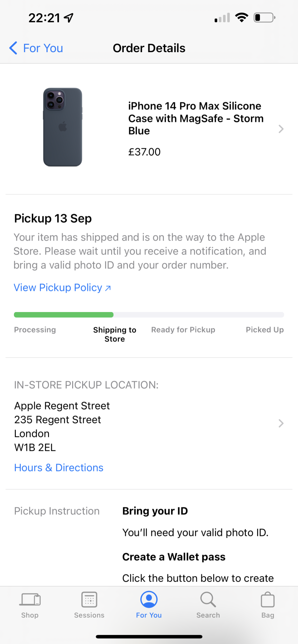This screenshot has height=644, width=298.
Task: Tap the Search magnifying glass icon
Action: (208, 600)
